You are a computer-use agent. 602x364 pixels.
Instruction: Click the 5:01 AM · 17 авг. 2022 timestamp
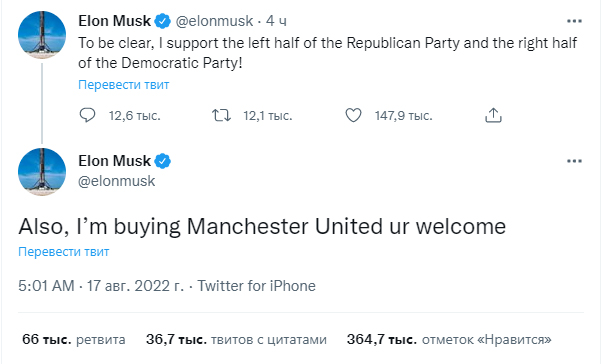point(101,286)
